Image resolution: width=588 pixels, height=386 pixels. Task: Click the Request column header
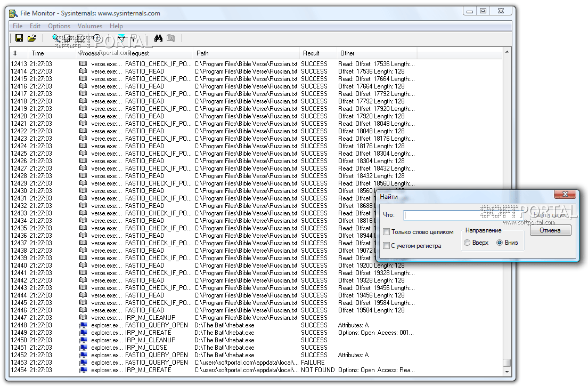(x=159, y=53)
